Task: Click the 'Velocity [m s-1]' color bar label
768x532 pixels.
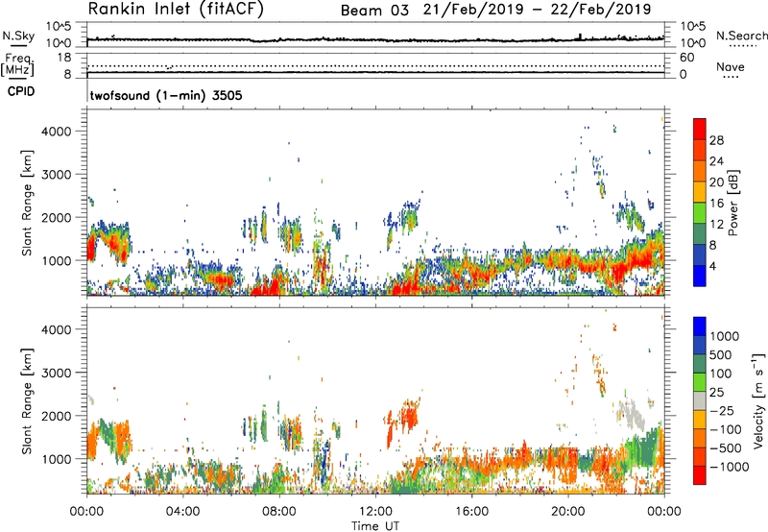Action: coord(758,400)
